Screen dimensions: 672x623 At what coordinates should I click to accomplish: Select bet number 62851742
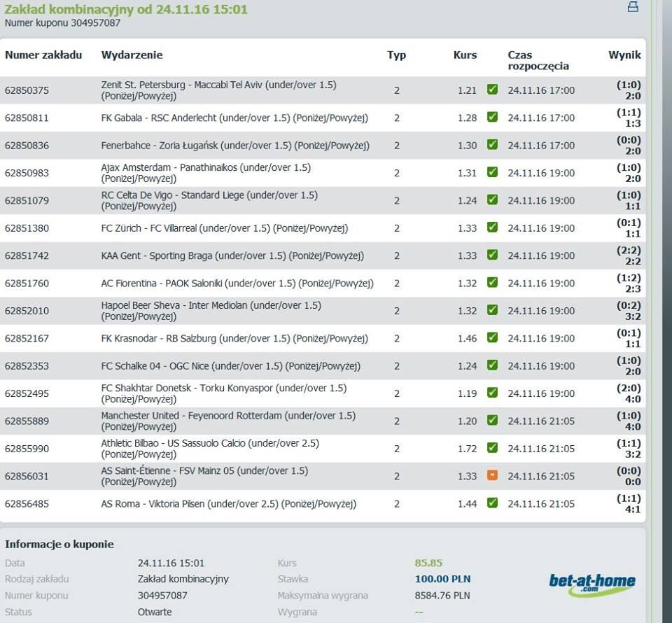27,255
